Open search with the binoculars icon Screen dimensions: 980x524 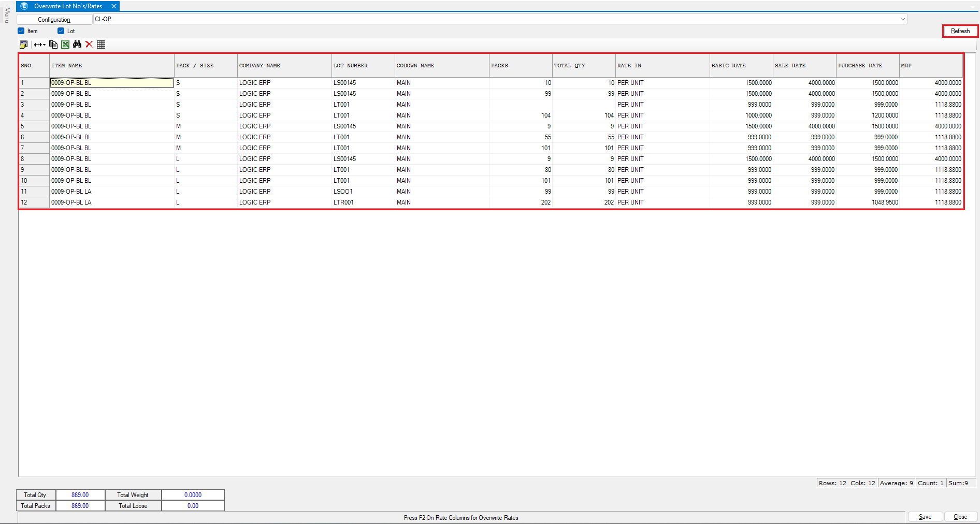(x=77, y=45)
